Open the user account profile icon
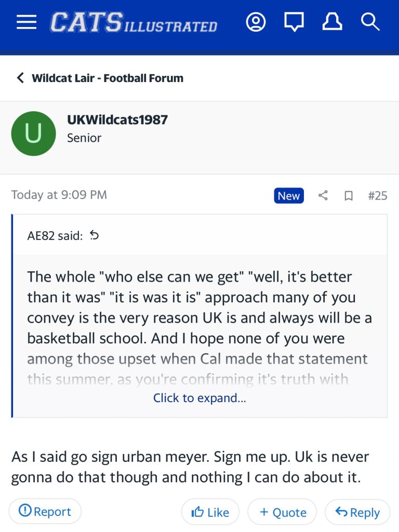Screen dimensions: 399x532 pyautogui.click(x=256, y=22)
